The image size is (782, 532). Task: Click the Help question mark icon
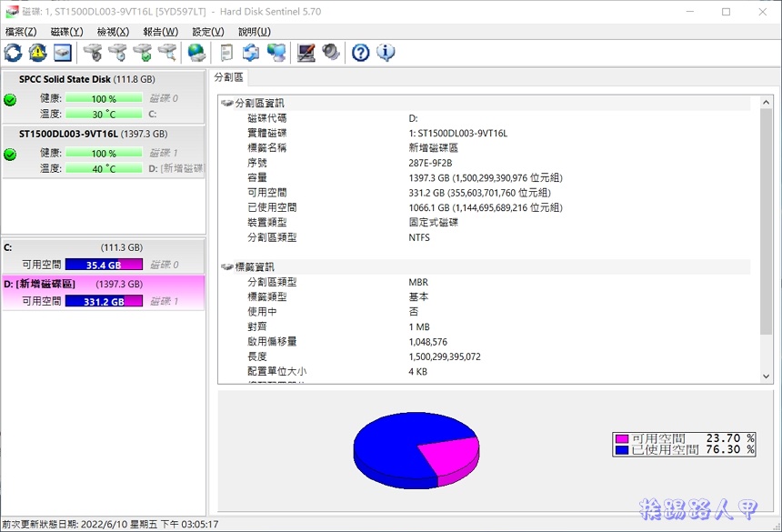(360, 53)
